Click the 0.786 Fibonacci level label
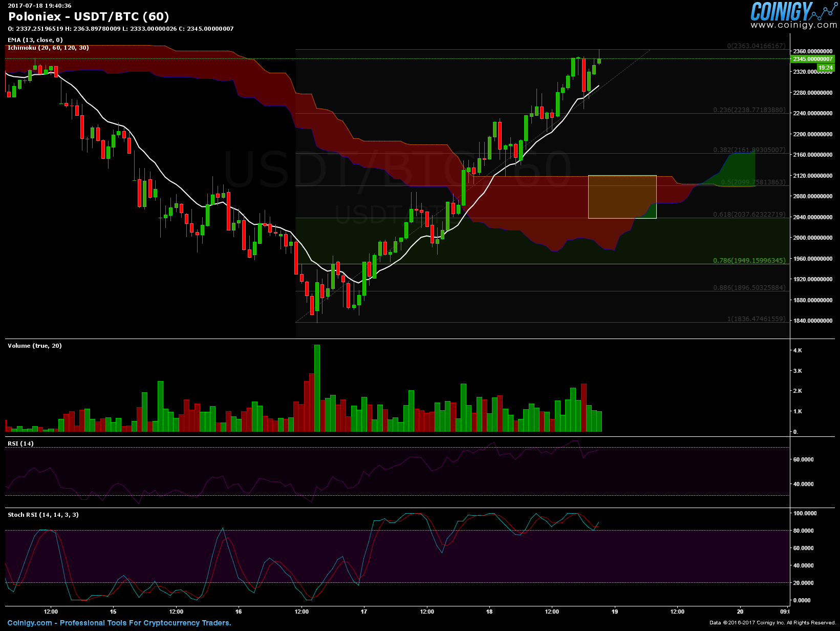 [x=749, y=261]
